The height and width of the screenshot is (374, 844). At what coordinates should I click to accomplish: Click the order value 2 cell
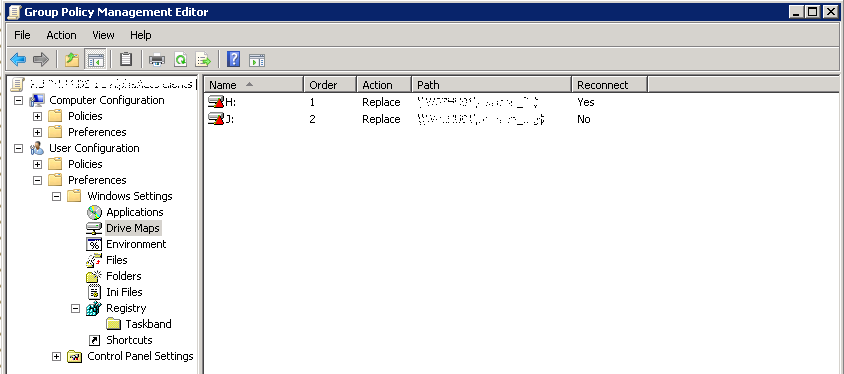pyautogui.click(x=313, y=119)
